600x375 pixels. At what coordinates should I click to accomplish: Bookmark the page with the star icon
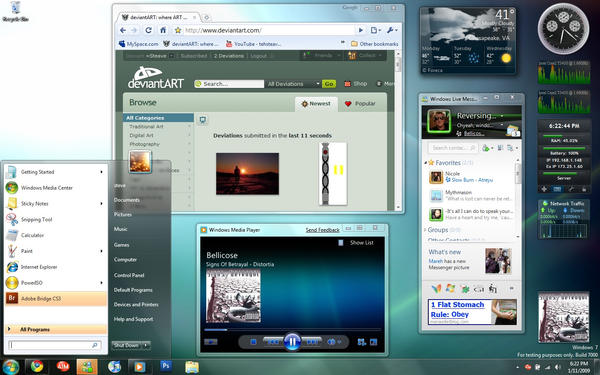click(x=178, y=30)
